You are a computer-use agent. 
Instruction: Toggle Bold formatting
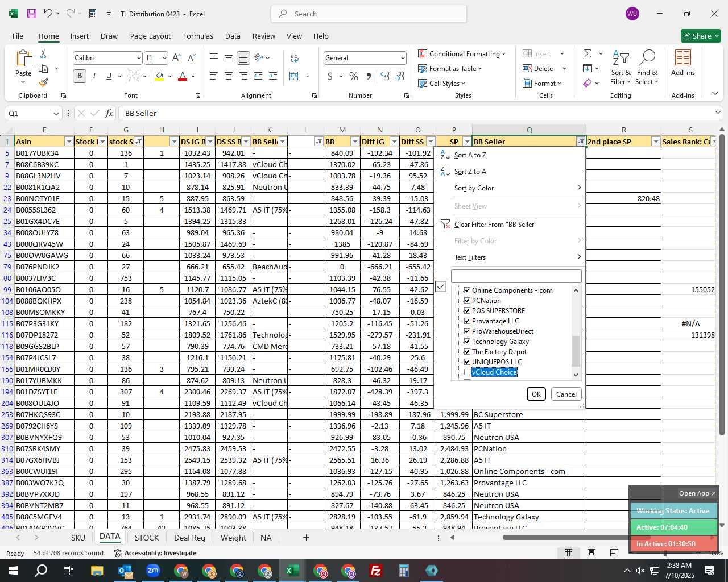(80, 76)
